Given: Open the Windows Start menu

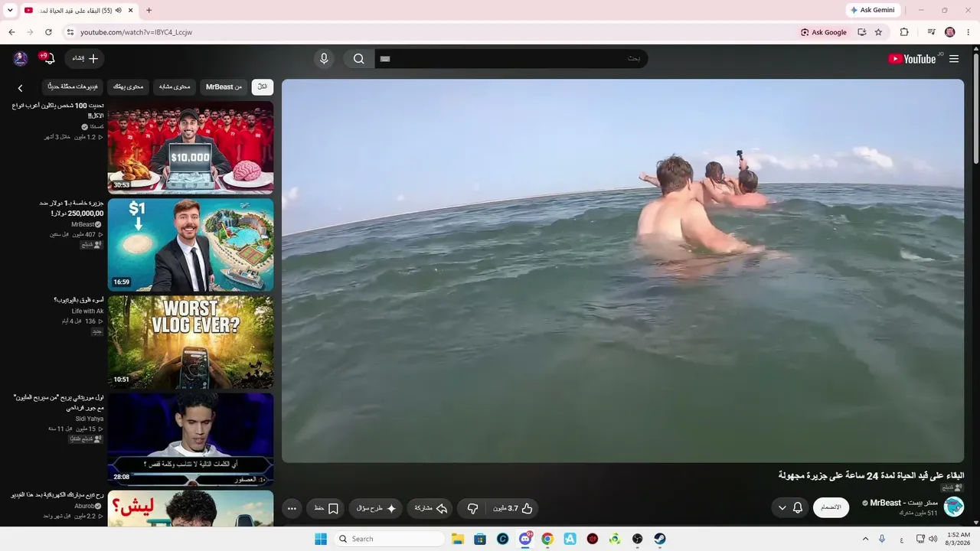Looking at the screenshot, I should 321,539.
